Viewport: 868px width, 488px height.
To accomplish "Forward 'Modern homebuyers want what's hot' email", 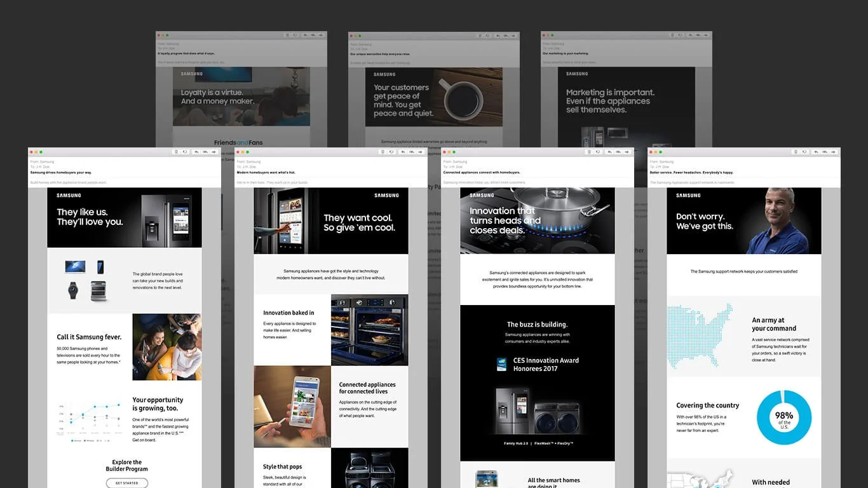I will tap(420, 152).
